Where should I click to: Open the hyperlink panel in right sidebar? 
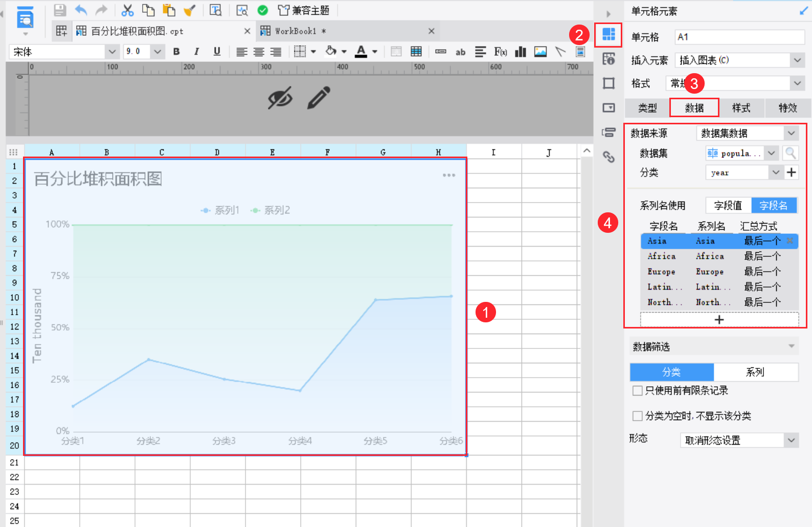pyautogui.click(x=608, y=157)
